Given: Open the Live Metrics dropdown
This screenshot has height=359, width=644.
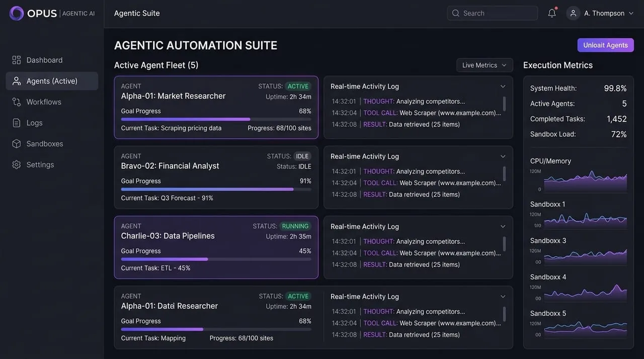Looking at the screenshot, I should tap(485, 65).
